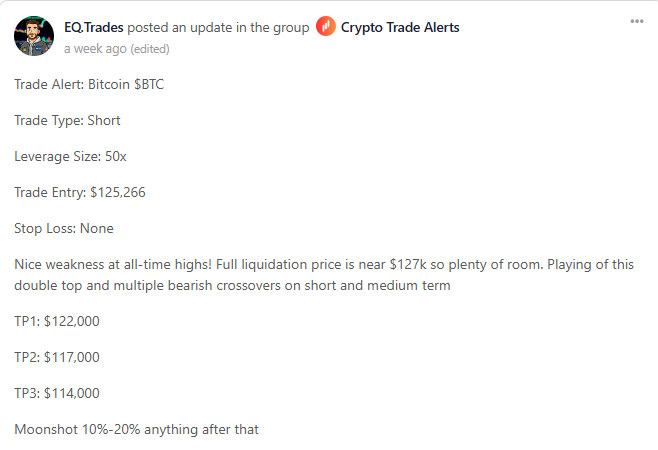This screenshot has width=658, height=450.
Task: Click the orange Crypto Trade Alerts group icon
Action: point(326,27)
